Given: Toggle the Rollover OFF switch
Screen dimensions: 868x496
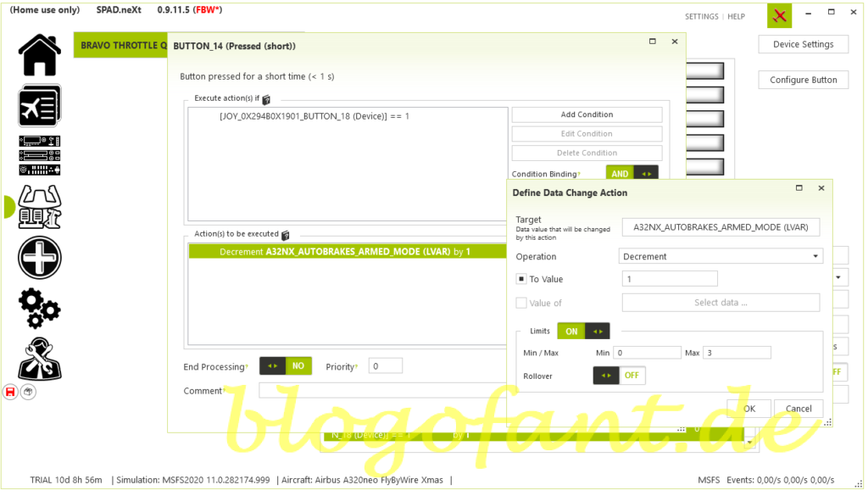Looking at the screenshot, I should coord(619,376).
